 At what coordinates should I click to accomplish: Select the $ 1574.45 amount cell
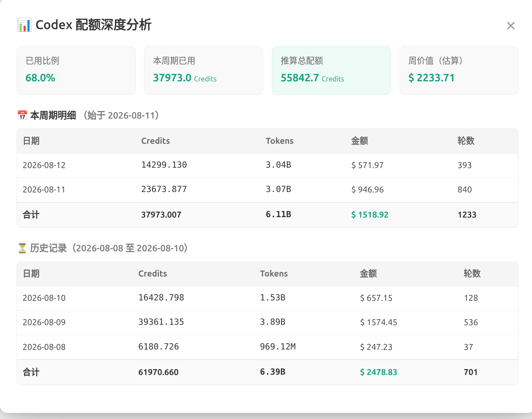pyautogui.click(x=379, y=322)
